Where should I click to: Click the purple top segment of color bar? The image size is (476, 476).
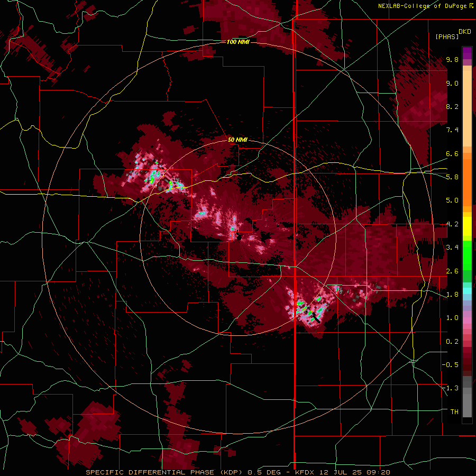point(467,53)
